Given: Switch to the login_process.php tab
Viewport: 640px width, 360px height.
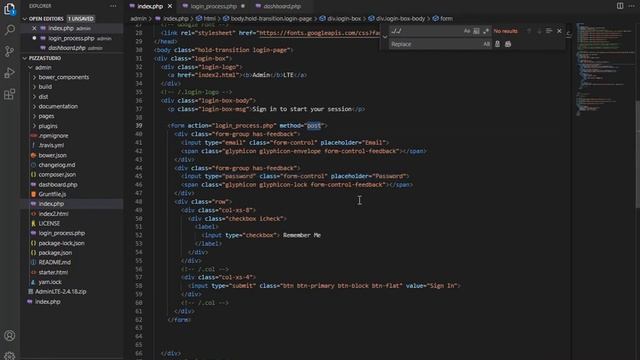Looking at the screenshot, I should click(x=213, y=6).
